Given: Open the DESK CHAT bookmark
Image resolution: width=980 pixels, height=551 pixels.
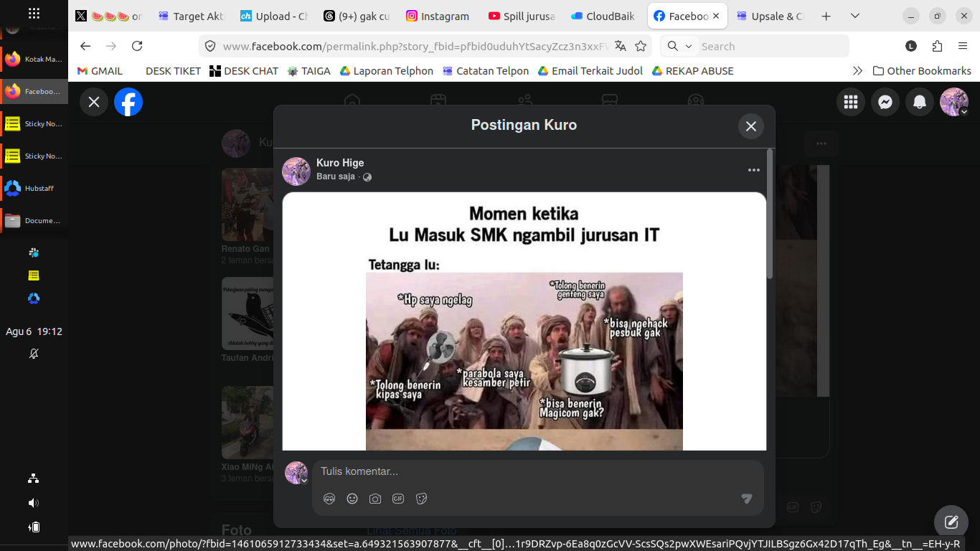Looking at the screenshot, I should coord(244,71).
